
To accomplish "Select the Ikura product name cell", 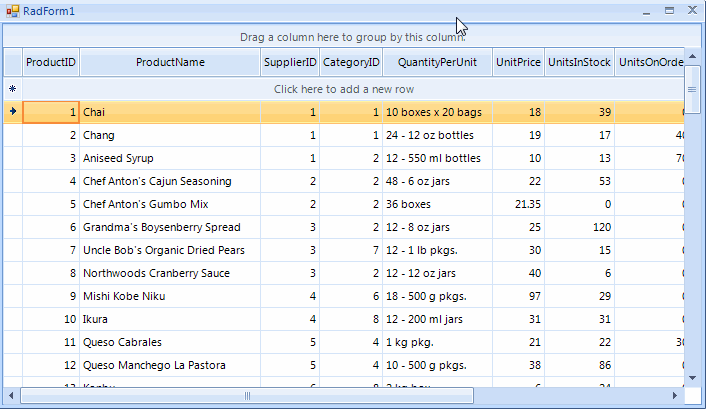I will pos(170,319).
